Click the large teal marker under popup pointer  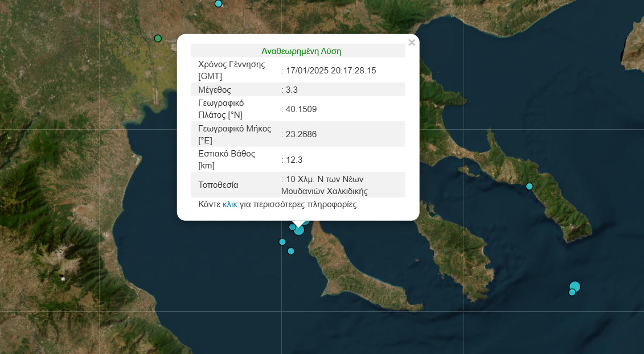pyautogui.click(x=299, y=230)
